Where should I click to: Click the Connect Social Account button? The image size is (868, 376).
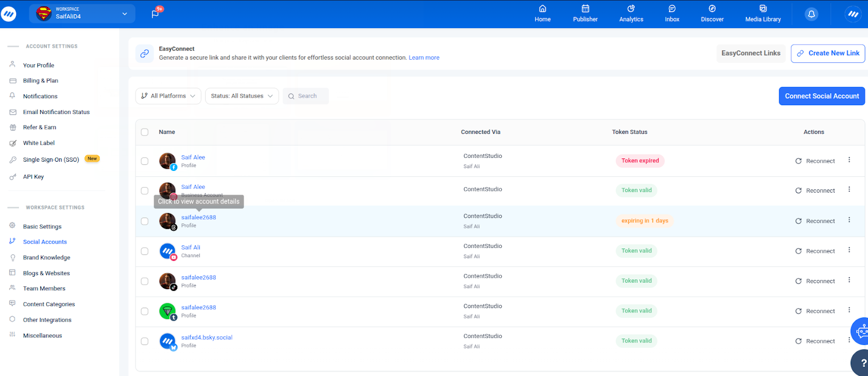coord(821,96)
